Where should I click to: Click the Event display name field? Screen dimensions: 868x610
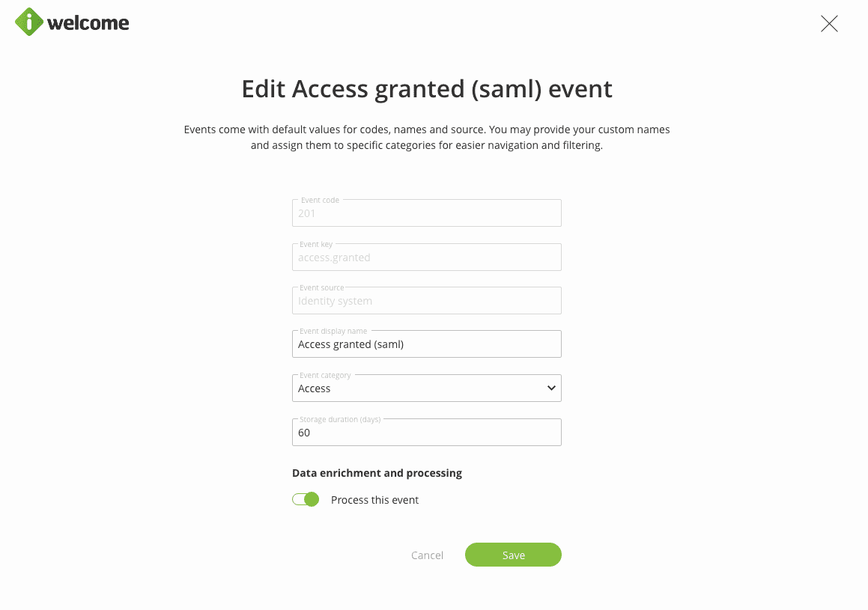426,344
